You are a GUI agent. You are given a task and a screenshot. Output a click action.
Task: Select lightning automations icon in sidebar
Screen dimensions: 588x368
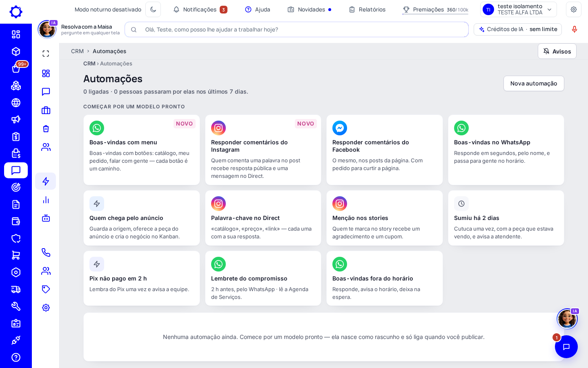point(46,181)
